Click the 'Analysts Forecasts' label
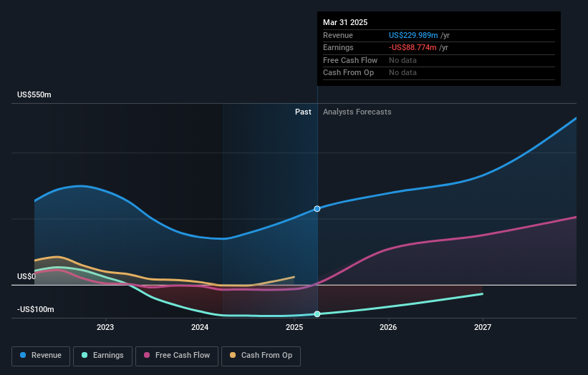 click(357, 112)
